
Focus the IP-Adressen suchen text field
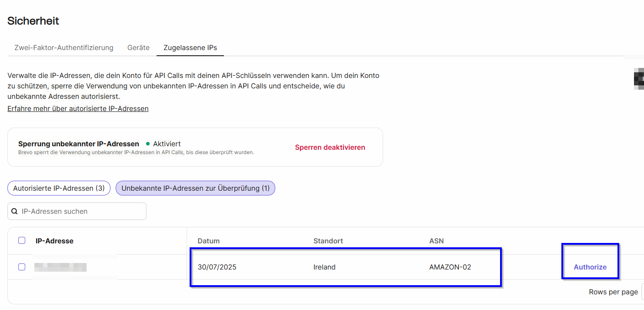click(80, 211)
